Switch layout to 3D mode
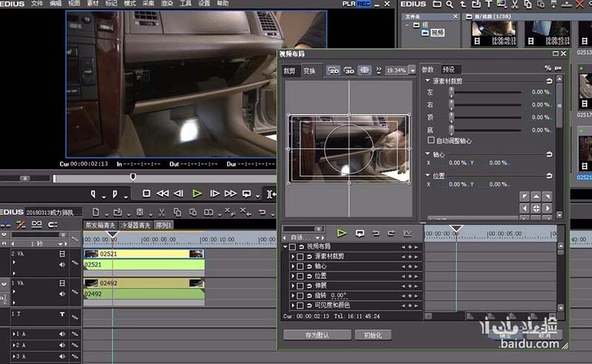The width and height of the screenshot is (592, 364). (x=349, y=70)
